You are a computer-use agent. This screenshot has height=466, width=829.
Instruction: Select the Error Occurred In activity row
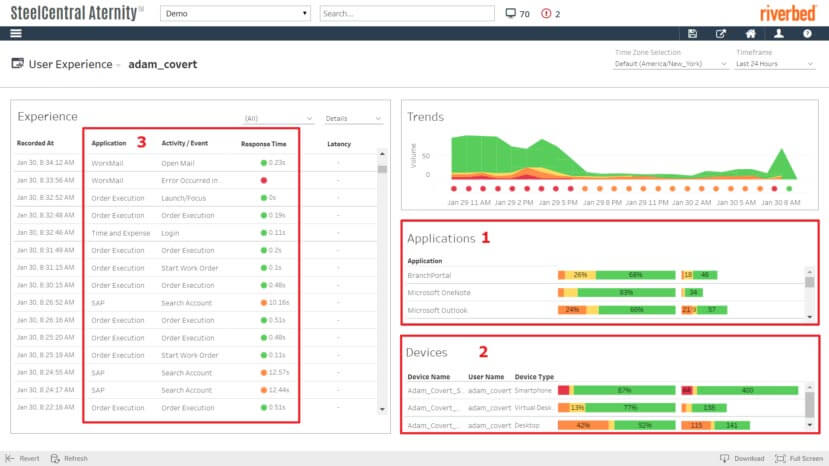coord(196,180)
